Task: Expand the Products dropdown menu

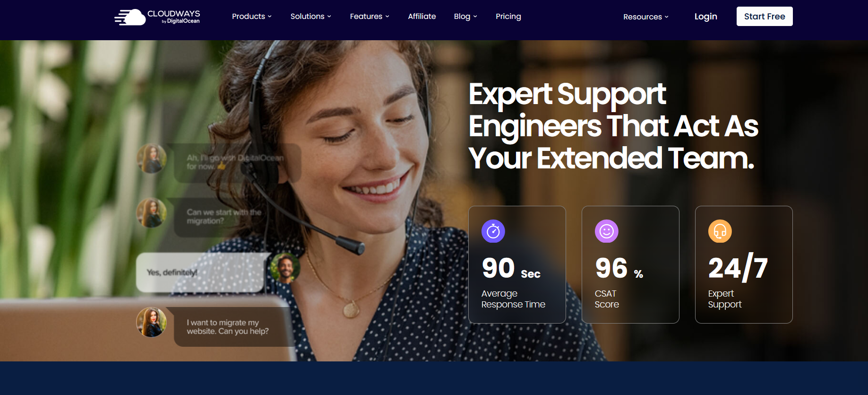Action: coord(252,17)
